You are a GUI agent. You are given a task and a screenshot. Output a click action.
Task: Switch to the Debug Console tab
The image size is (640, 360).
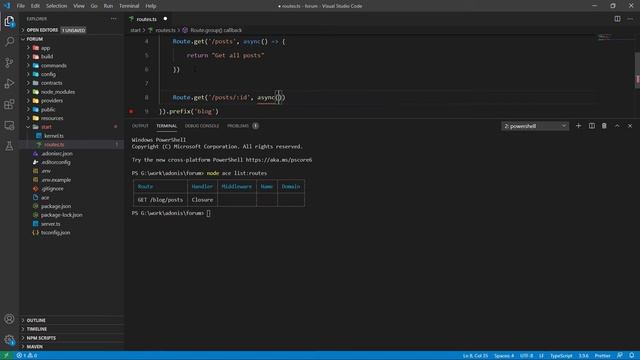(x=202, y=126)
